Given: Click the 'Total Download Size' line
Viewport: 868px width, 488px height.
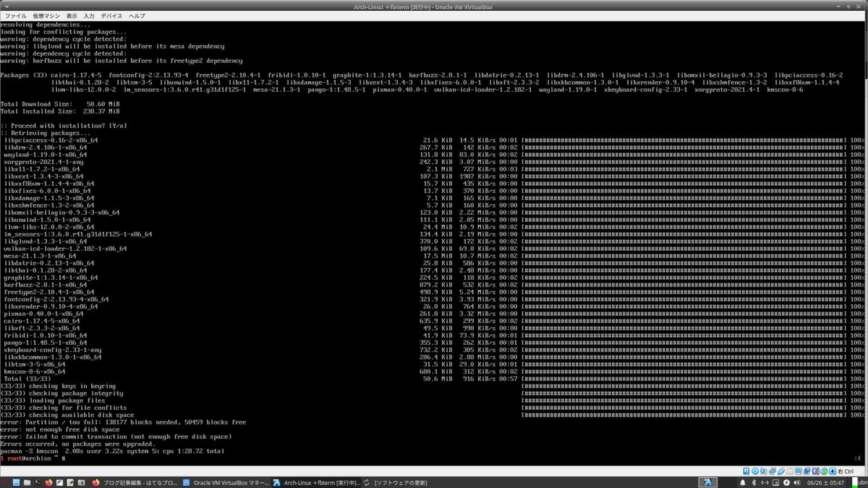Looking at the screenshot, I should click(60, 104).
